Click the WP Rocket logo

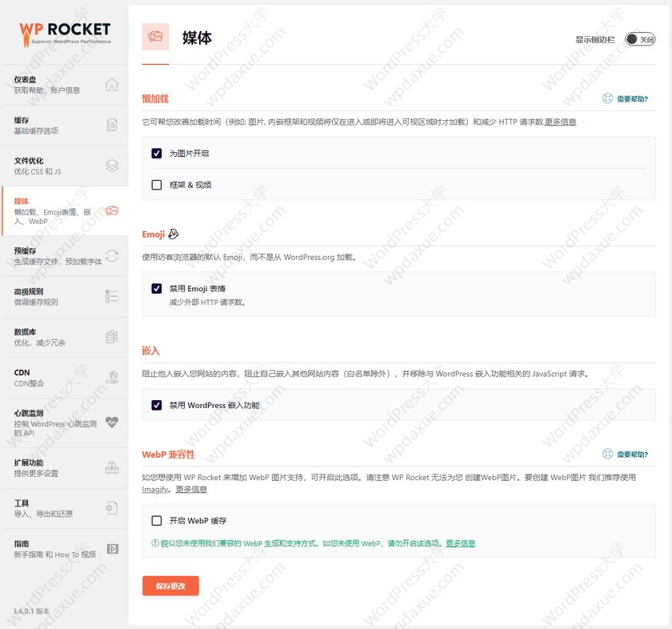[x=65, y=34]
